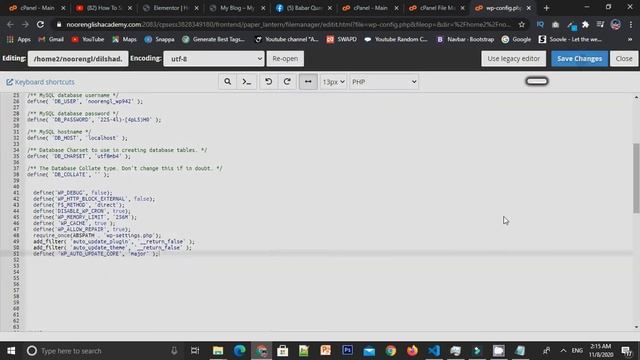Screen dimensions: 640x360
Task: Click Use legacy editor button
Action: [513, 59]
